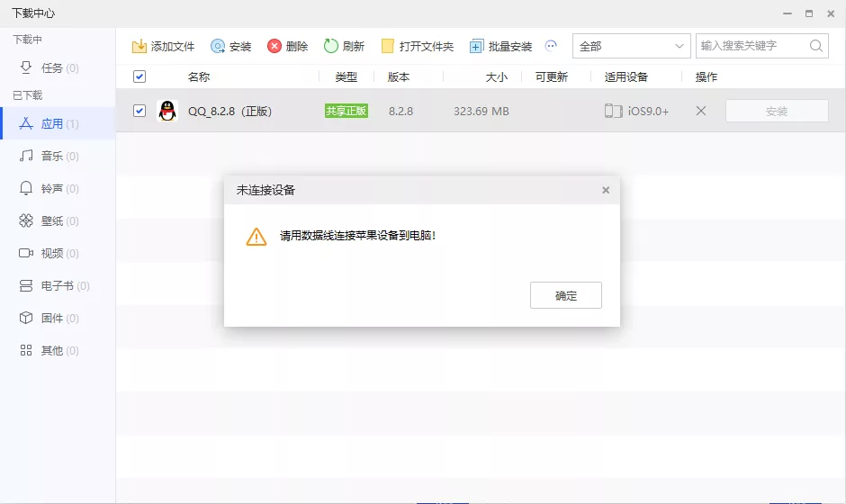
Task: Open folder via 打开文件夹 toolbar button
Action: [x=417, y=47]
